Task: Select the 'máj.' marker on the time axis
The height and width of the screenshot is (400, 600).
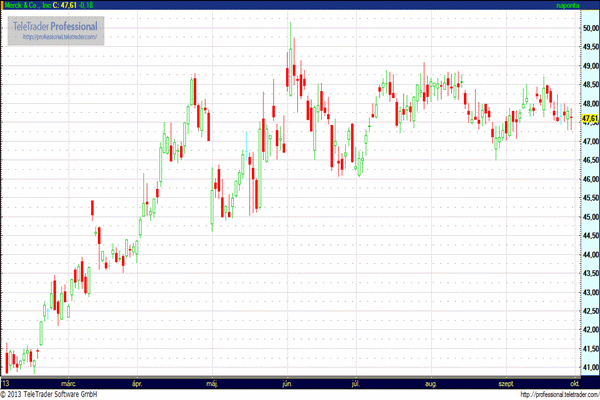Action: click(x=212, y=382)
